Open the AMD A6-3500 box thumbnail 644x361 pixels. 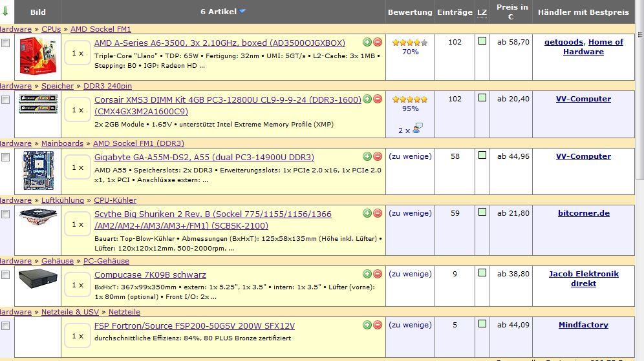point(38,56)
